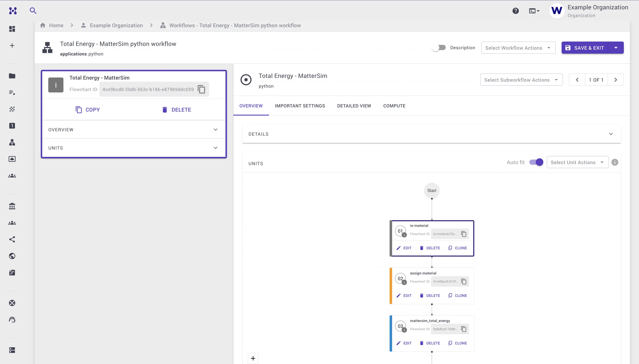
Task: Go to Home breadcrumb
Action: coord(52,26)
